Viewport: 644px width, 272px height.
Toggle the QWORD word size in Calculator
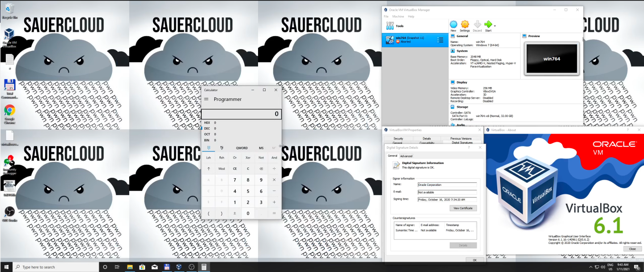pyautogui.click(x=242, y=148)
